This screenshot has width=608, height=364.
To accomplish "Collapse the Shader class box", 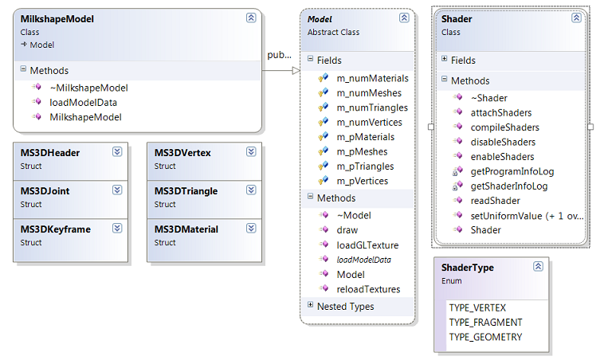I will click(577, 18).
